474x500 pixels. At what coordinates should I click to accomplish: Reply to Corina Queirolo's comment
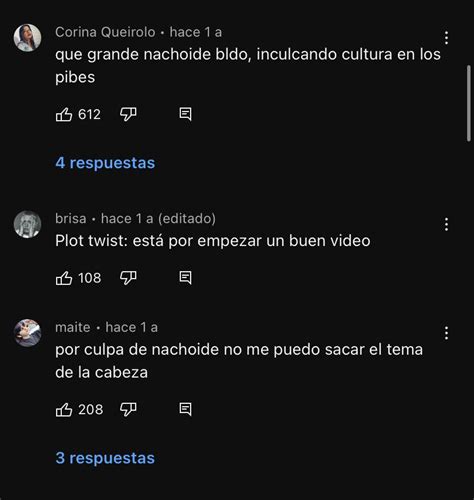(x=185, y=114)
